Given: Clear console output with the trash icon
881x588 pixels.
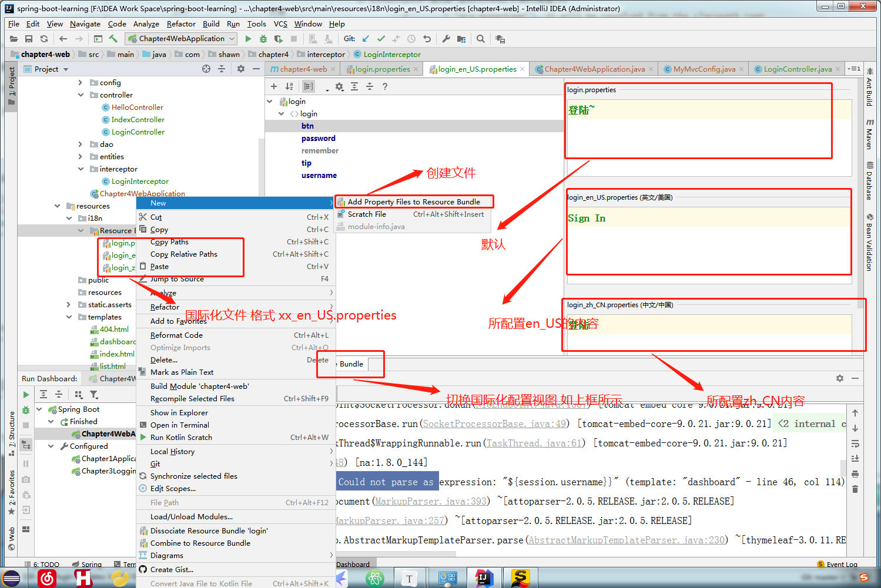Looking at the screenshot, I should (x=855, y=489).
